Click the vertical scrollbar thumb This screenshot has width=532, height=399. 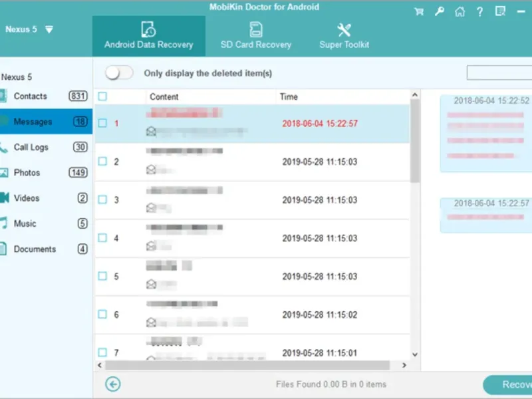click(x=414, y=141)
